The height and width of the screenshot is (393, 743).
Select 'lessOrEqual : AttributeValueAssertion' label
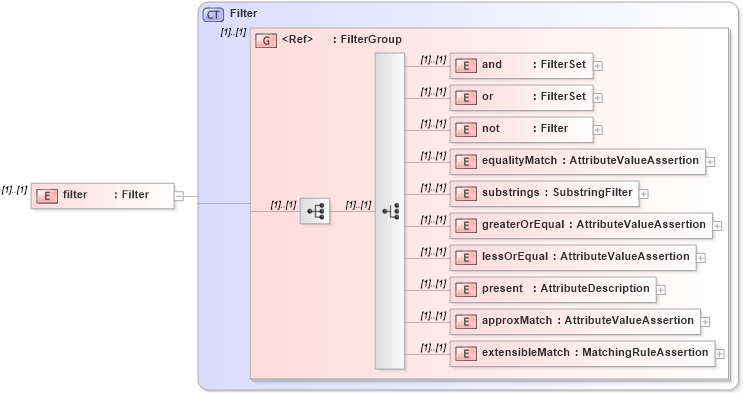tap(586, 256)
